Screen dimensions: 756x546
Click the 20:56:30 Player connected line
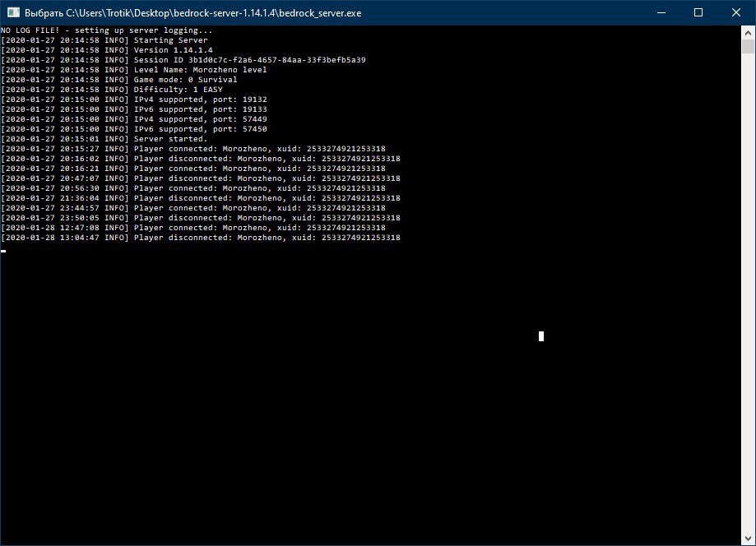pos(193,188)
